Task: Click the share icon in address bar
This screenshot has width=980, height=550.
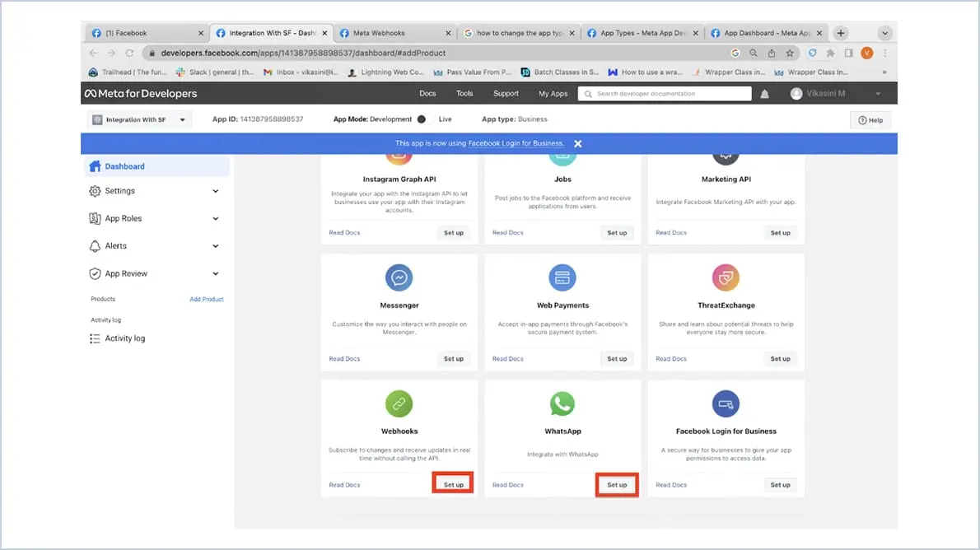Action: 772,54
